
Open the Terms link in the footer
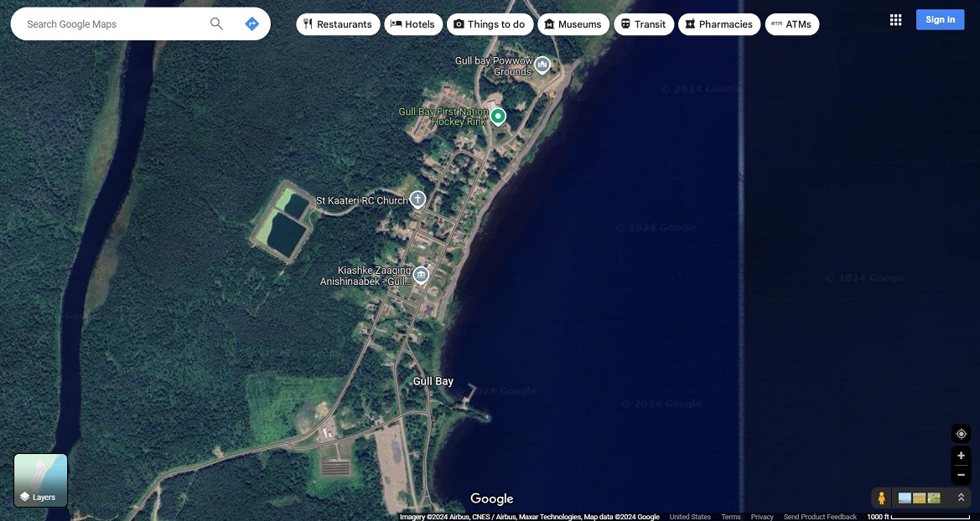[x=730, y=517]
